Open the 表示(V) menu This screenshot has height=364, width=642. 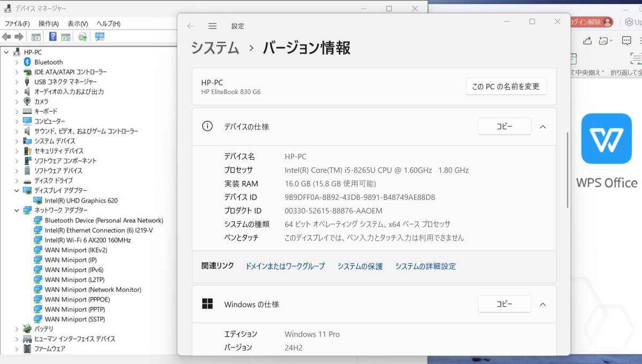tap(78, 24)
